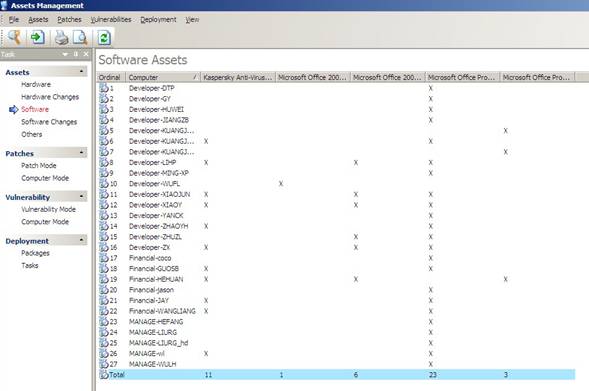
Task: Open Software Changes in sidebar
Action: point(49,122)
